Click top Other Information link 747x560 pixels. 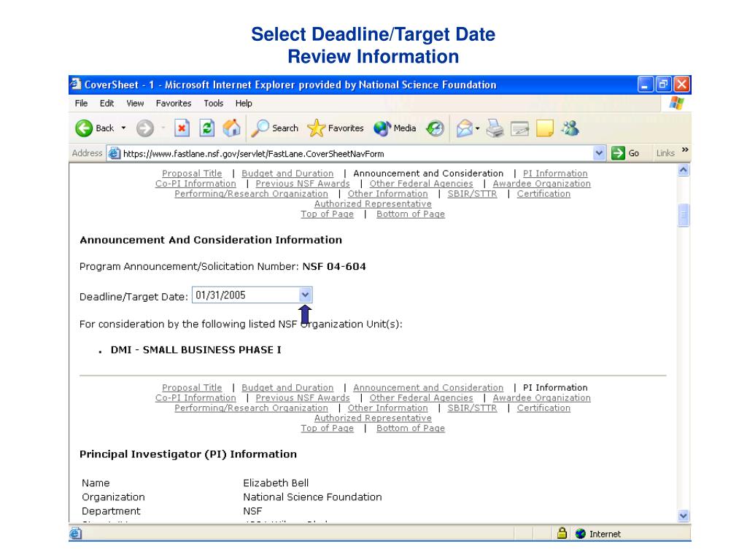[388, 194]
